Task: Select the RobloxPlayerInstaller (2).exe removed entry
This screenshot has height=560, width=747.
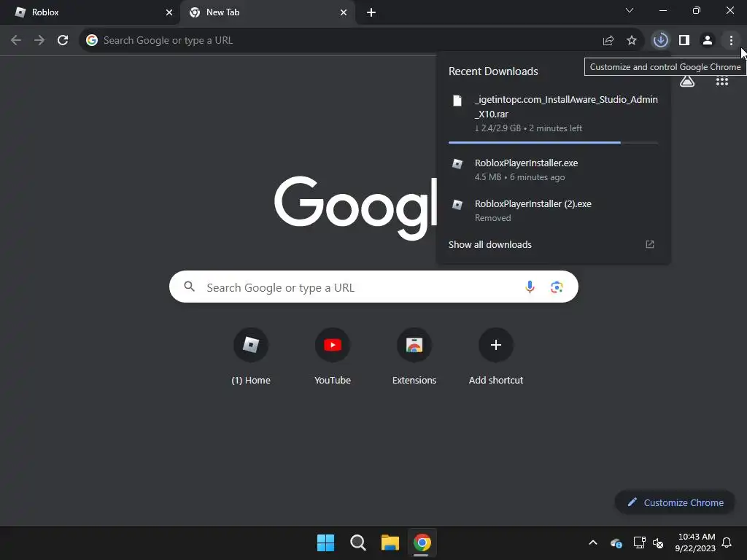Action: point(553,211)
